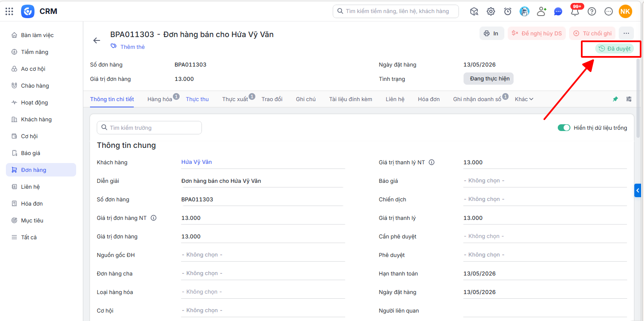The height and width of the screenshot is (321, 644).
Task: Click the Tìm kiếm trường search field
Action: pos(149,128)
